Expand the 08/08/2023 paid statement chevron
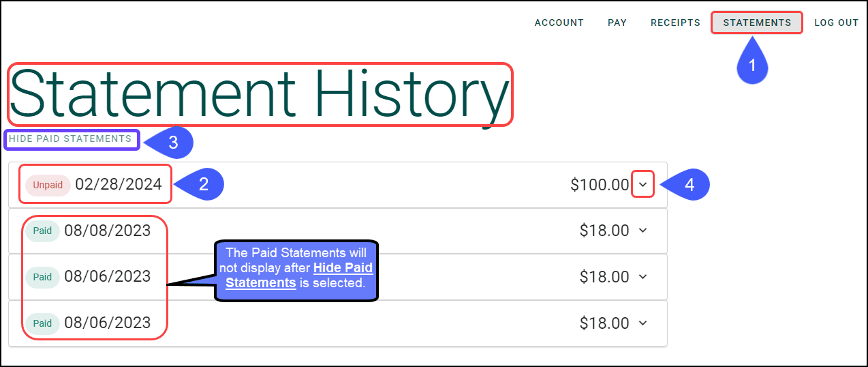 point(643,231)
